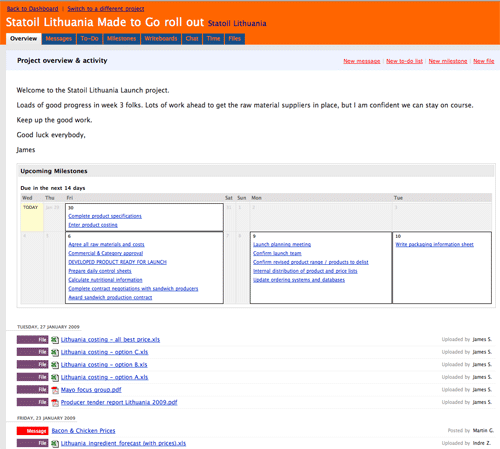Image resolution: width=500 pixels, height=449 pixels.
Task: Open file 'Lithuania costing - all best price.xls'
Action: pyautogui.click(x=110, y=340)
